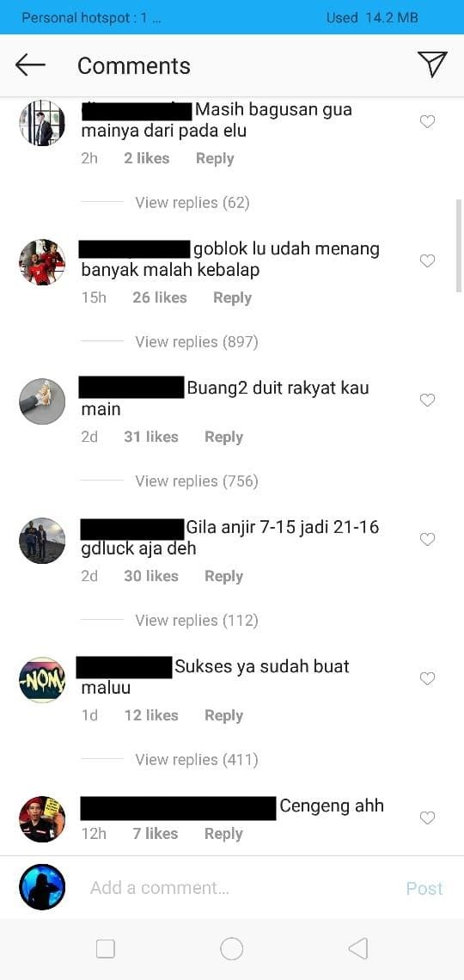This screenshot has width=464, height=980.
Task: Tap Android home circle button
Action: pyautogui.click(x=232, y=949)
